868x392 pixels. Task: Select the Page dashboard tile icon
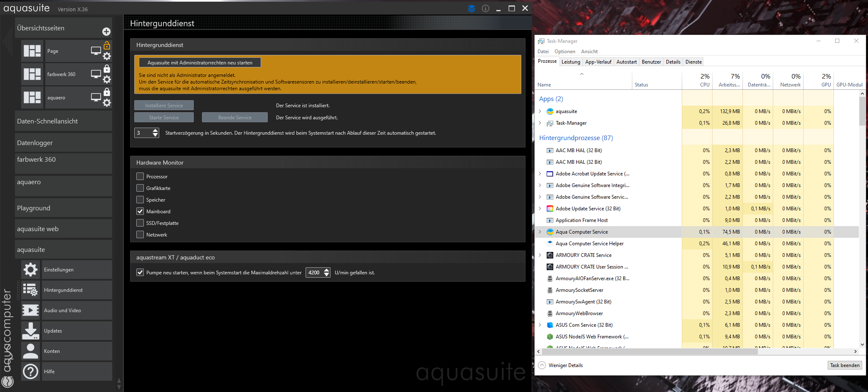tap(32, 51)
